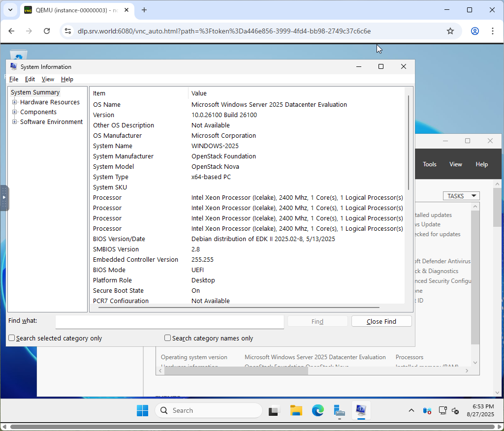Enable Search selected category only
Screen dimensions: 504x431
pos(12,338)
